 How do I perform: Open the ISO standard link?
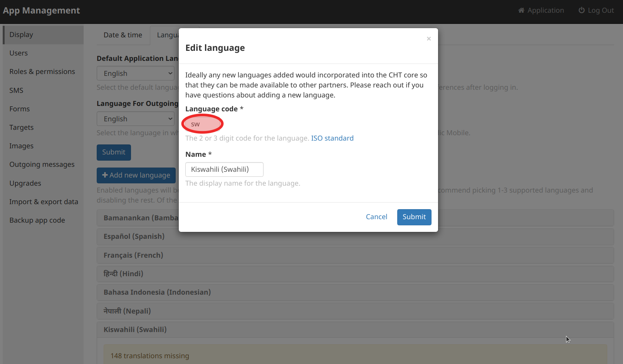pyautogui.click(x=332, y=138)
